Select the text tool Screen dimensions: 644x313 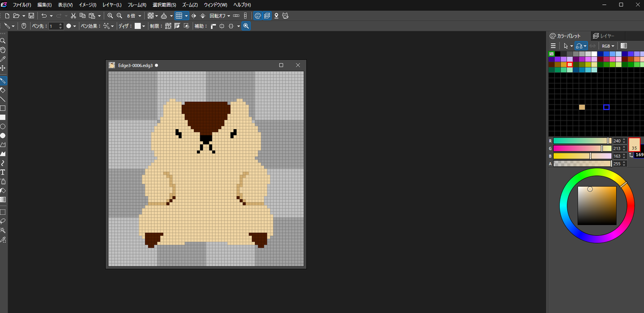coord(3,172)
